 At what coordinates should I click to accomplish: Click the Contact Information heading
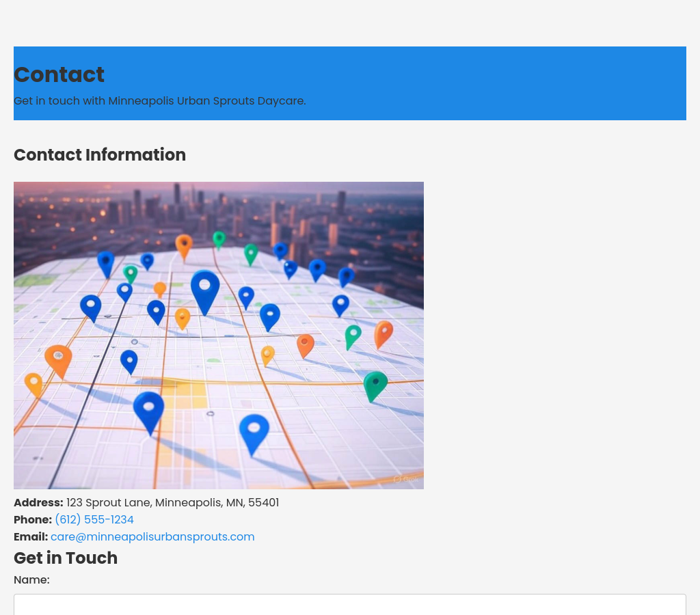(x=100, y=155)
